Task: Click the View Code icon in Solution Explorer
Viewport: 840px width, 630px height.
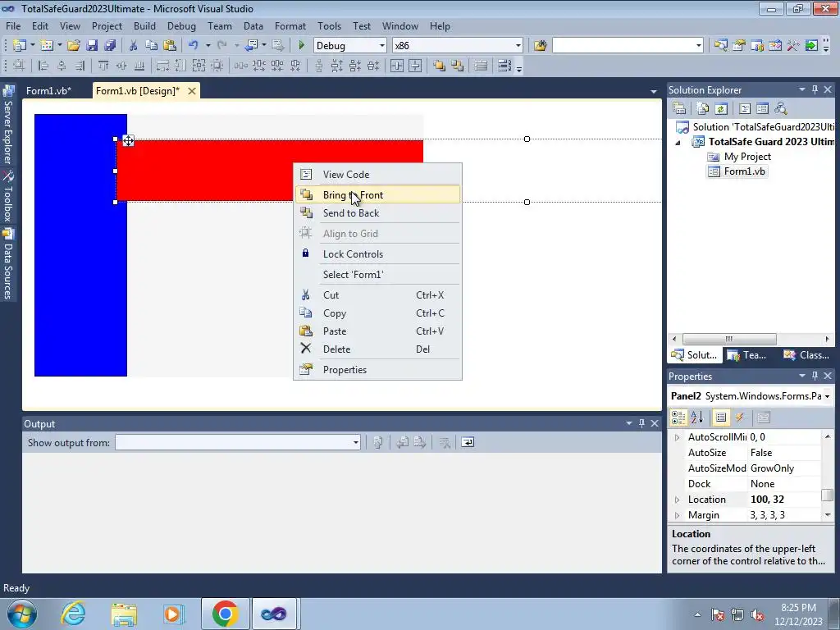Action: pos(745,109)
